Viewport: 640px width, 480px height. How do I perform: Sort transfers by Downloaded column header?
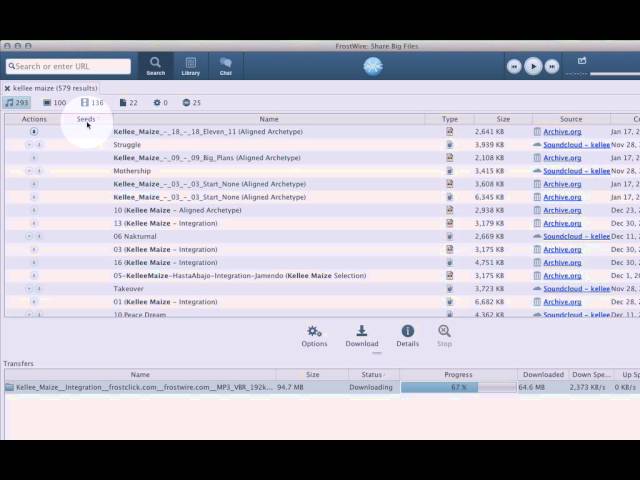point(543,374)
